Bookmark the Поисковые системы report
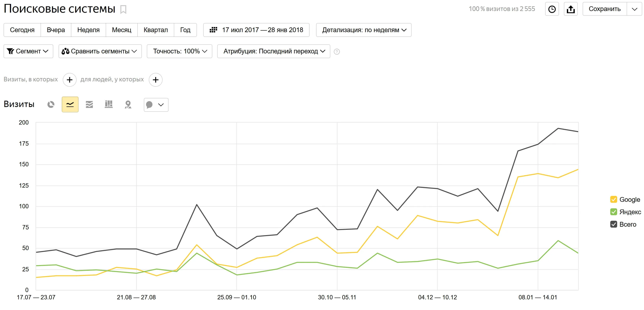Image resolution: width=644 pixels, height=310 pixels. [x=123, y=10]
